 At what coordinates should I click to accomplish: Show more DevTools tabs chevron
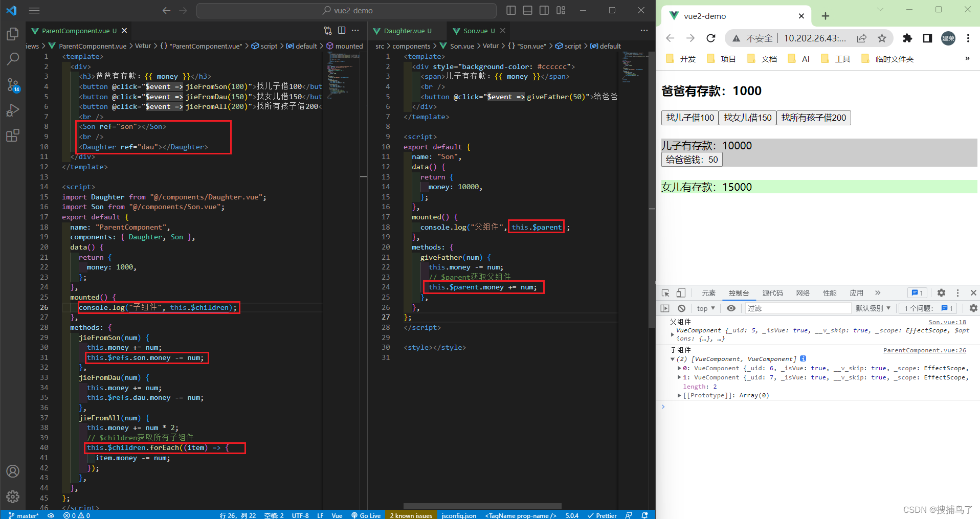[x=878, y=293]
